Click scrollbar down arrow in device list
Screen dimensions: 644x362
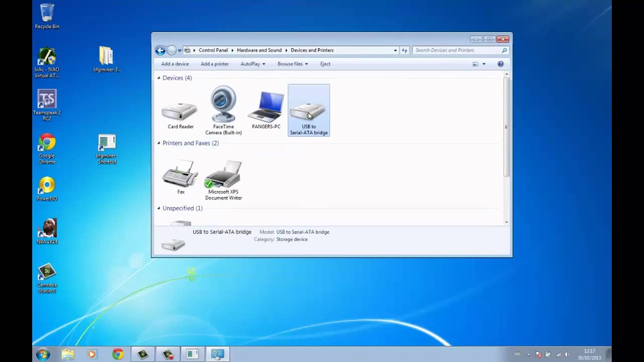click(507, 222)
